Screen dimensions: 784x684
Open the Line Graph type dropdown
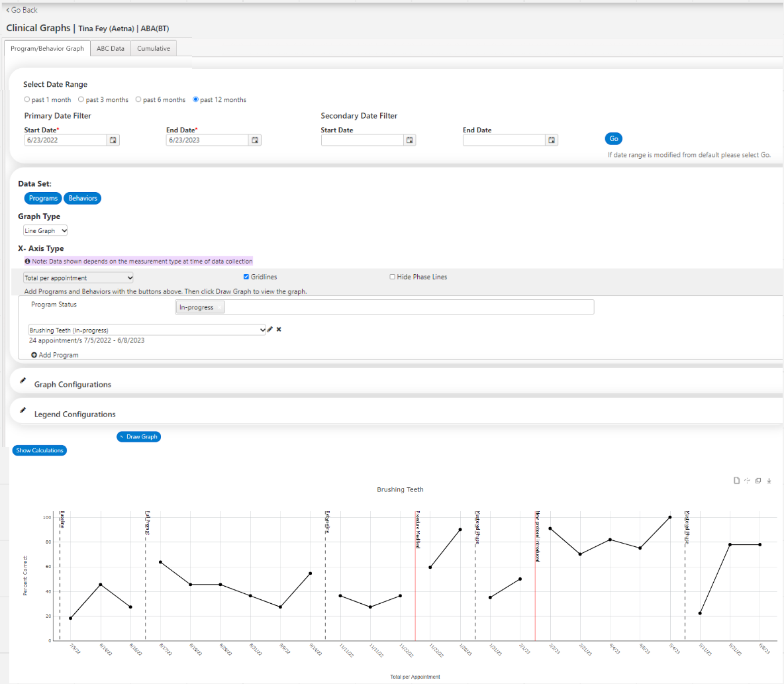(x=46, y=230)
